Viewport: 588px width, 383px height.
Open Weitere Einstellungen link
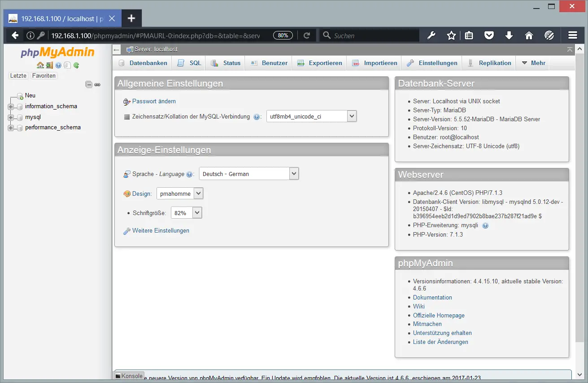click(x=161, y=231)
